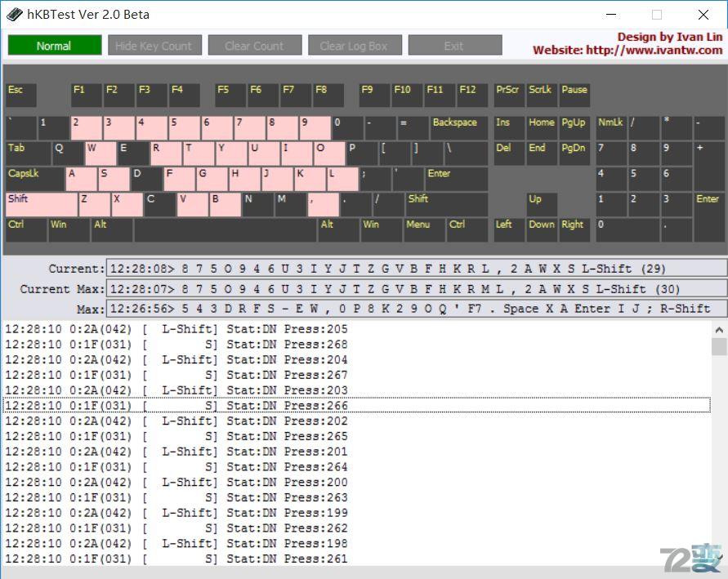Click the P key tile
Screen dimensions: 728x579
pyautogui.click(x=362, y=154)
